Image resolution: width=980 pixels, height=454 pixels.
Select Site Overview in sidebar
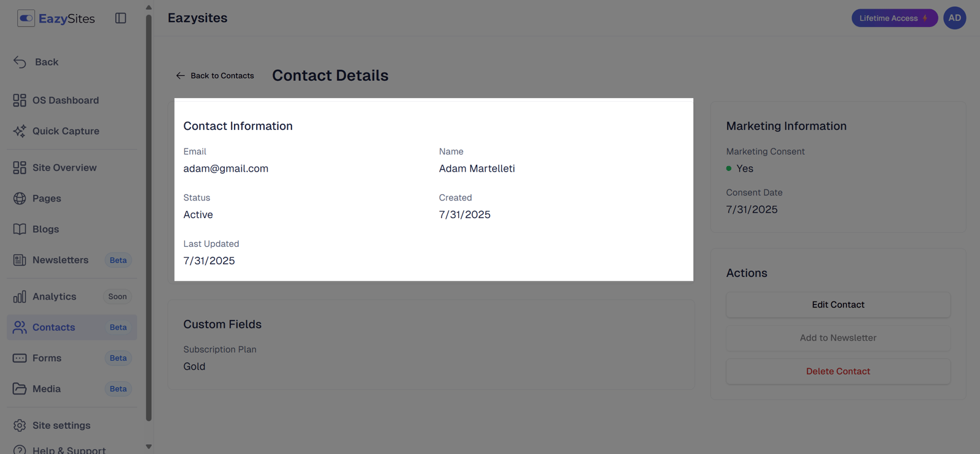tap(64, 168)
